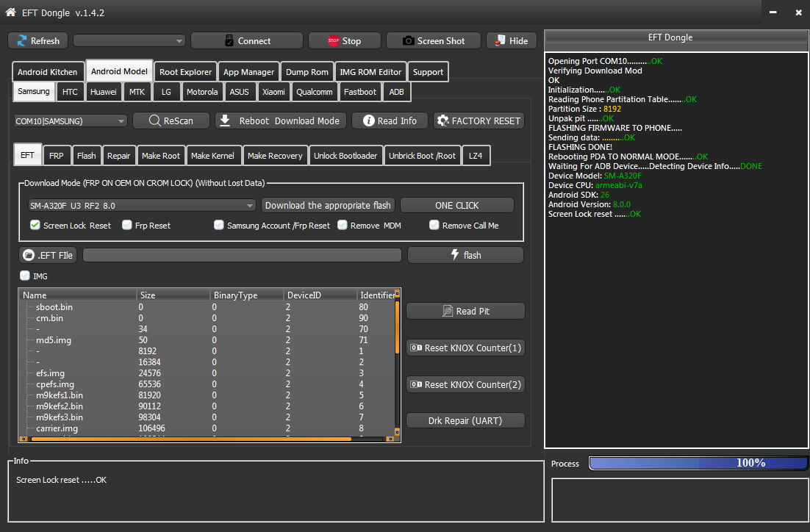Click the BinaryType column header

(x=246, y=295)
